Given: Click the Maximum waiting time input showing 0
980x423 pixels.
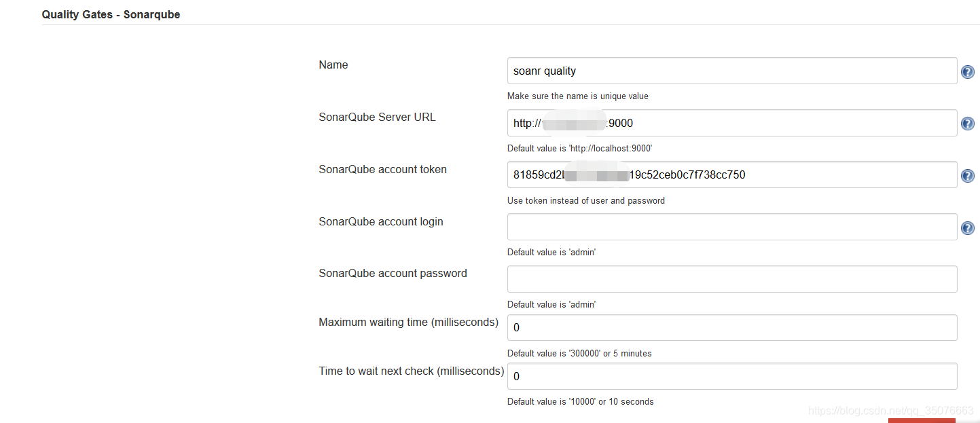Looking at the screenshot, I should click(x=732, y=327).
